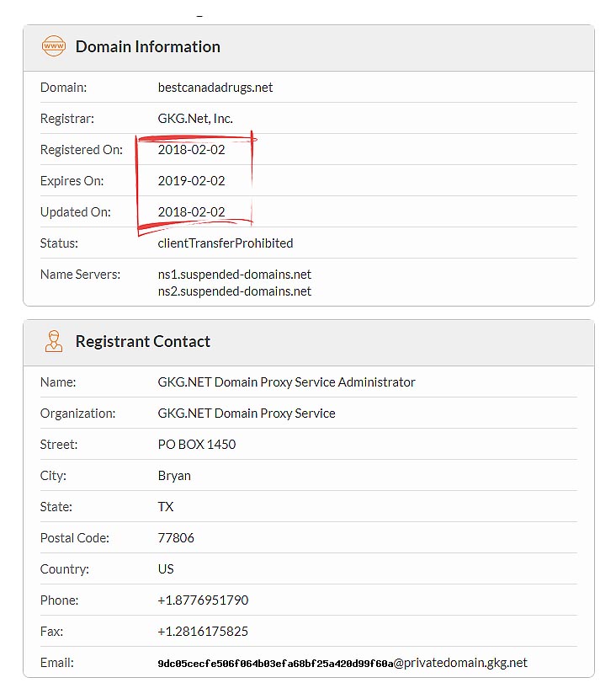Click the Registered On date 2018-02-02
The height and width of the screenshot is (699, 616).
point(192,150)
